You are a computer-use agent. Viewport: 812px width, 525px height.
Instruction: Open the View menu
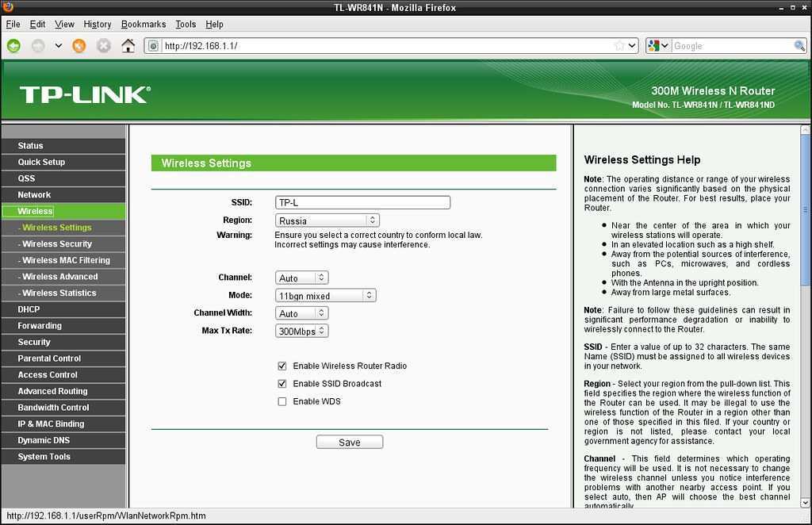[x=65, y=25]
